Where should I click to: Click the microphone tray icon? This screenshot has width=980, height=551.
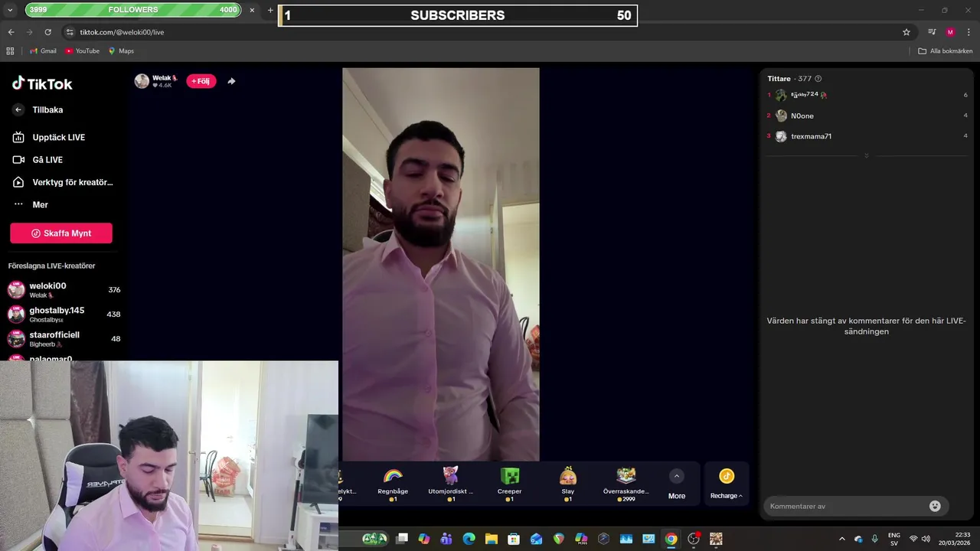point(875,539)
